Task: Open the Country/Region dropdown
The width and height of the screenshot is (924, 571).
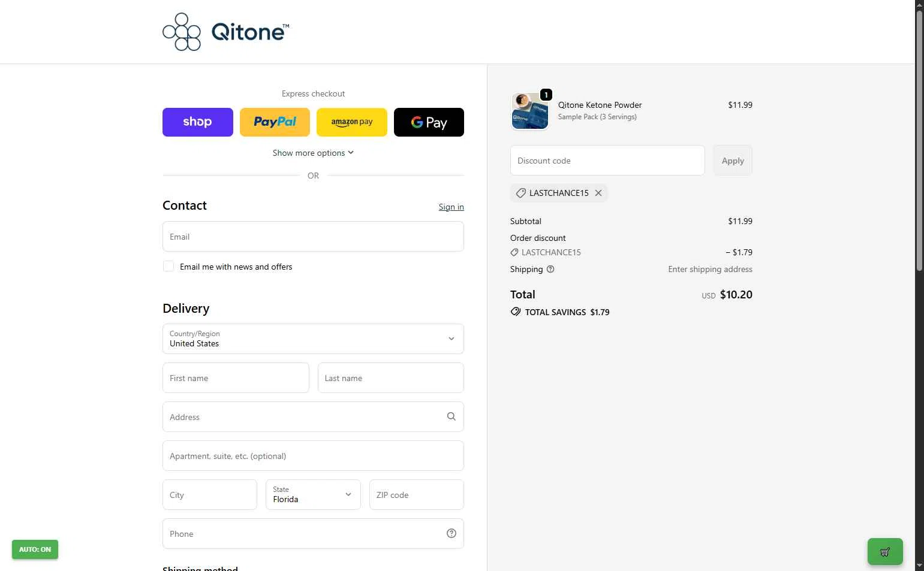Action: (x=313, y=339)
